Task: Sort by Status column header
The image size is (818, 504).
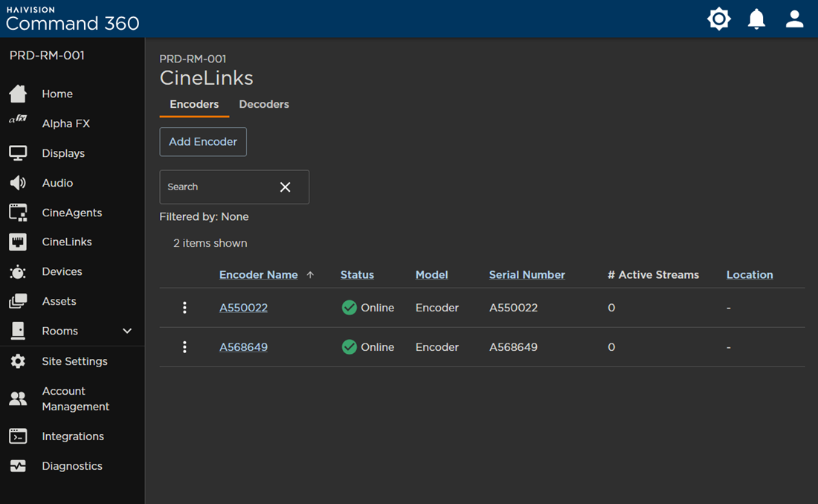Action: coord(357,275)
